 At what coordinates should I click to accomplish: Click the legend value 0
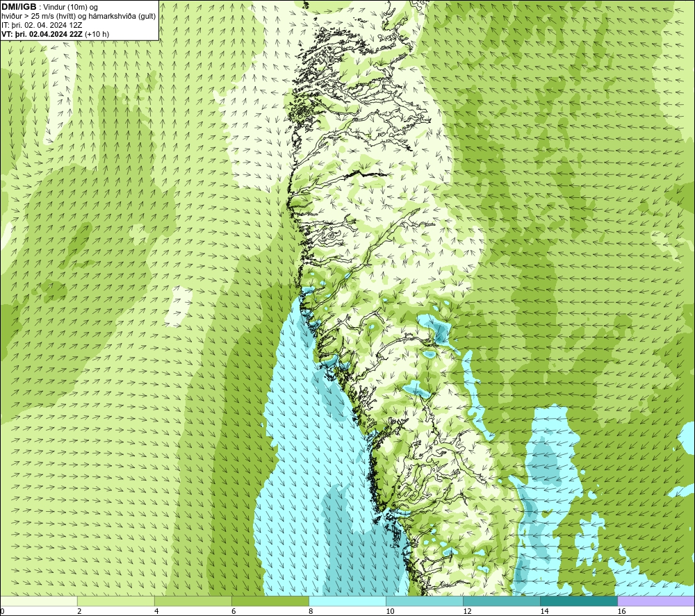click(x=2, y=612)
